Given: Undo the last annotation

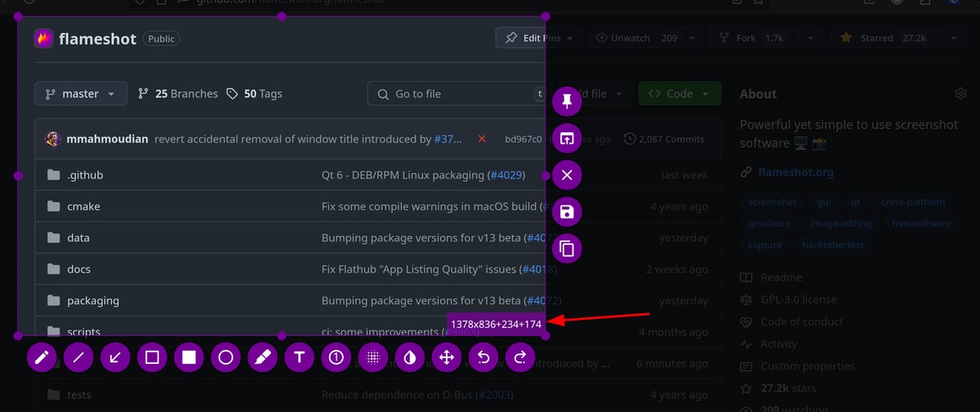Looking at the screenshot, I should tap(483, 357).
